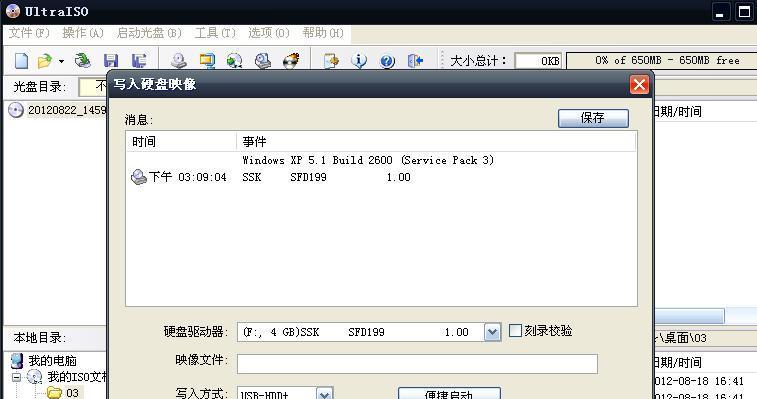757x399 pixels.
Task: Click the 保存 button
Action: pos(593,118)
